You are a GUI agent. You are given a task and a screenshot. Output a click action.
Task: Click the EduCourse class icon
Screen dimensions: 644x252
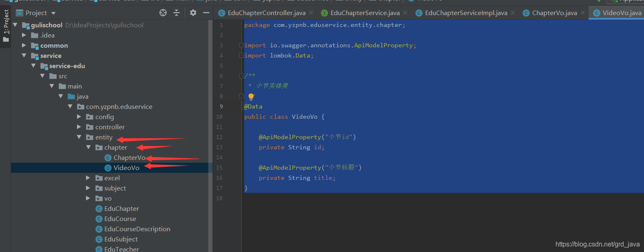[x=99, y=219]
